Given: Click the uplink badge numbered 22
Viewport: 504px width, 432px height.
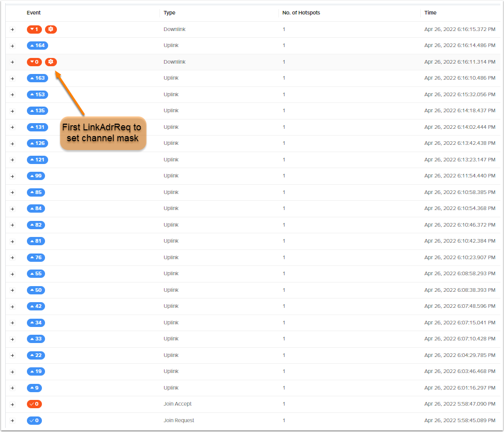Looking at the screenshot, I should 35,355.
